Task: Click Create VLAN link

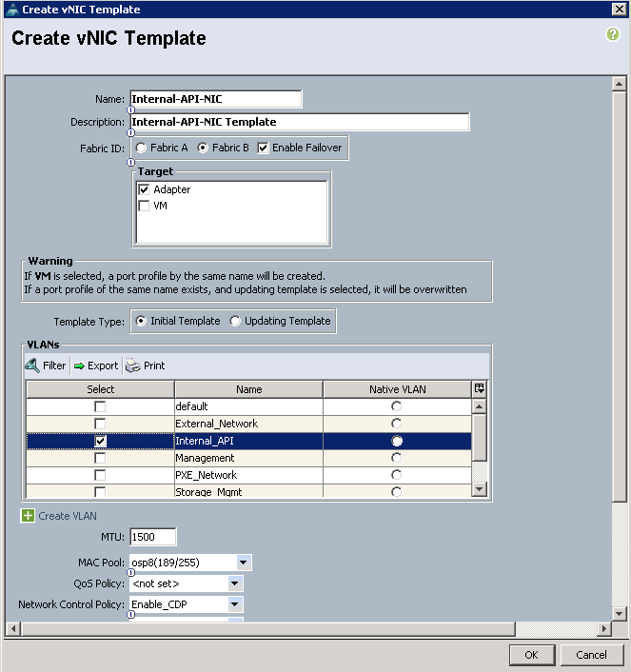Action: coord(68,516)
